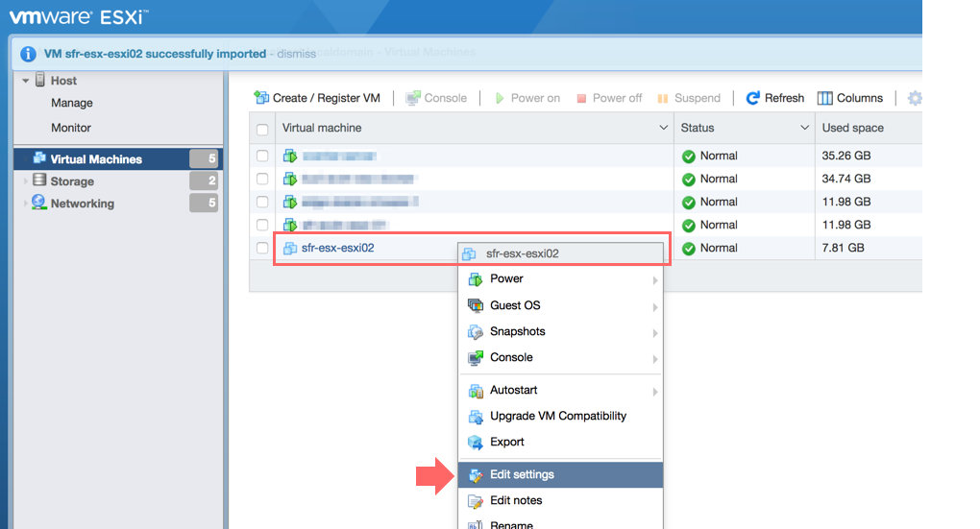Image resolution: width=980 pixels, height=529 pixels.
Task: Click the Virtual Machines sidebar icon
Action: point(39,158)
